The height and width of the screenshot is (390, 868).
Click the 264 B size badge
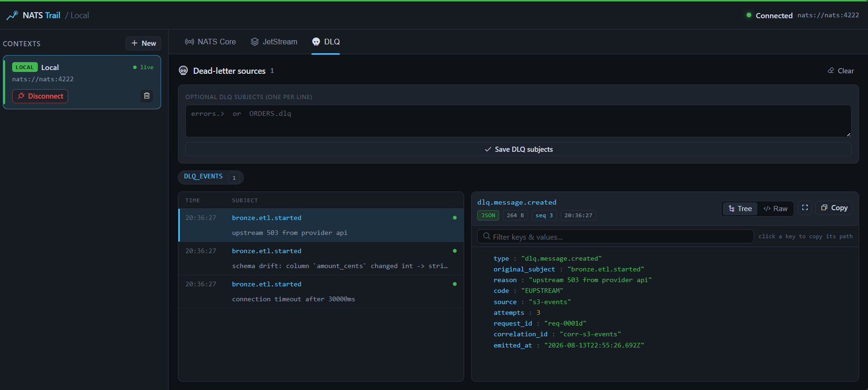point(515,215)
